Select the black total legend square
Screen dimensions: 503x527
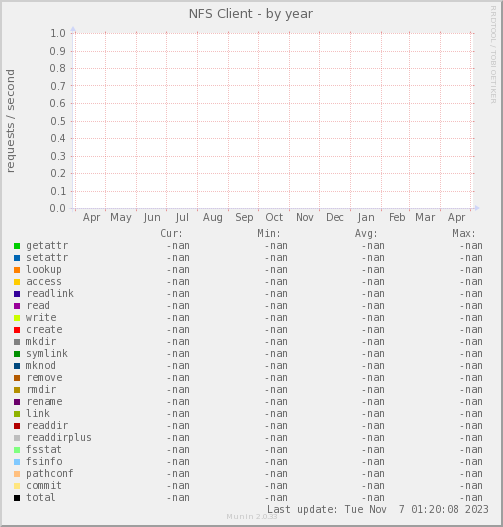(17, 498)
